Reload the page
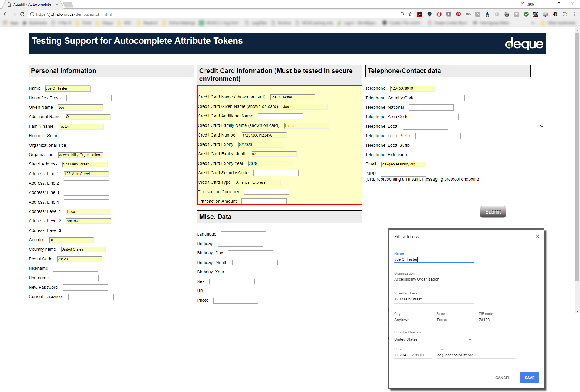Screen dimensions: 580x392 point(22,14)
